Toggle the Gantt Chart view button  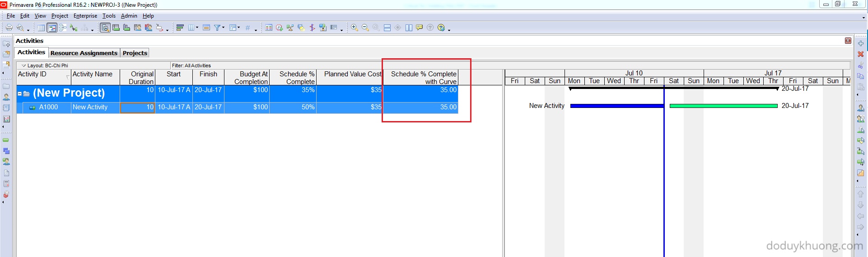coord(52,28)
